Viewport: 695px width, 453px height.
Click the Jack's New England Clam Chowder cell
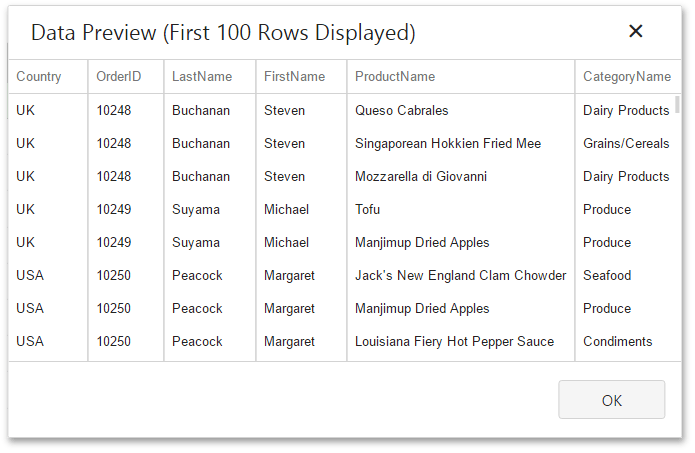461,276
